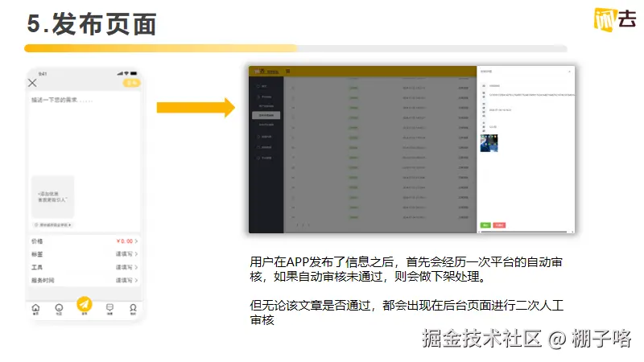Open the image thumbnail in the detail drawer
The width and height of the screenshot is (644, 362).
(489, 143)
